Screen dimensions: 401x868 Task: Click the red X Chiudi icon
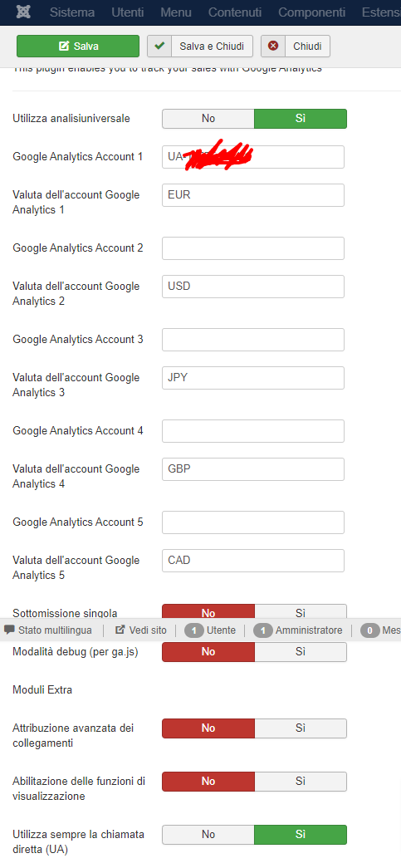point(273,46)
